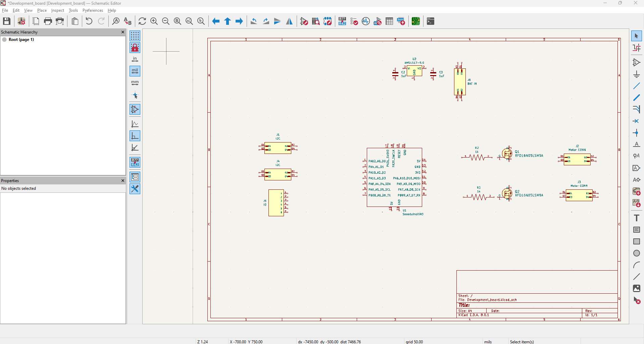Select Root (page 1) in hierarchy
The image size is (644, 344).
coord(21,40)
